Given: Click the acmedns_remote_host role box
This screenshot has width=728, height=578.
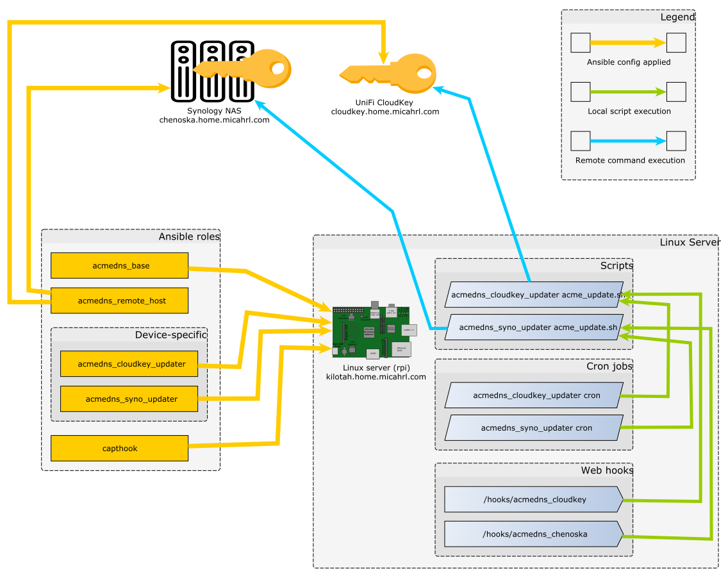Looking at the screenshot, I should [x=119, y=301].
